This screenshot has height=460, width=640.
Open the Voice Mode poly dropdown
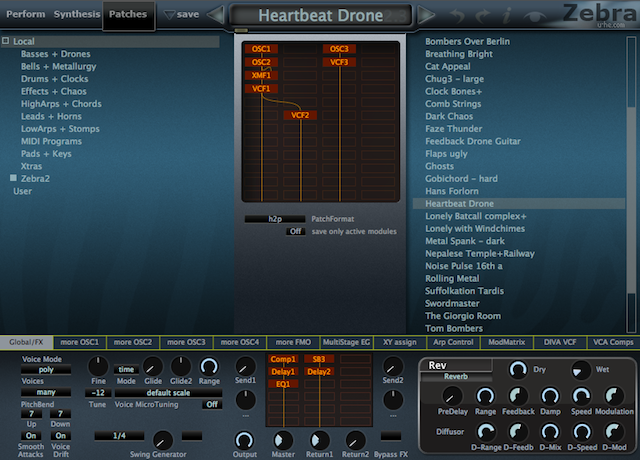pos(46,370)
